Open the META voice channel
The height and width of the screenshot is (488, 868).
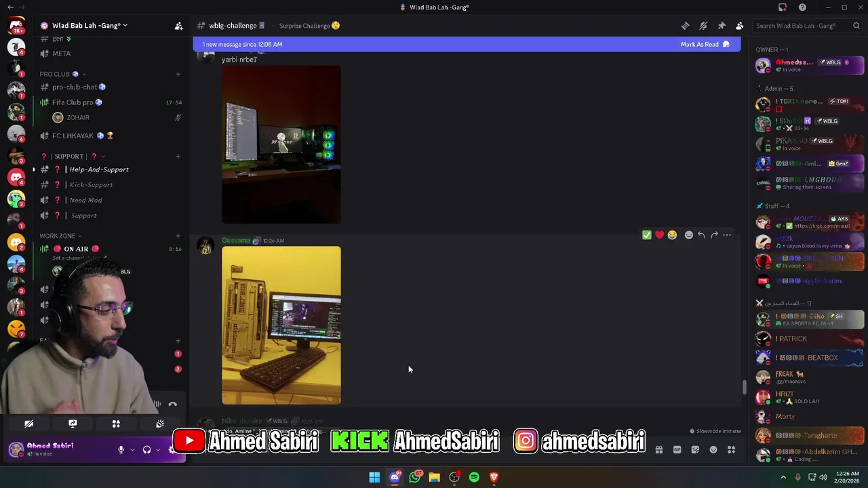[x=110, y=54]
